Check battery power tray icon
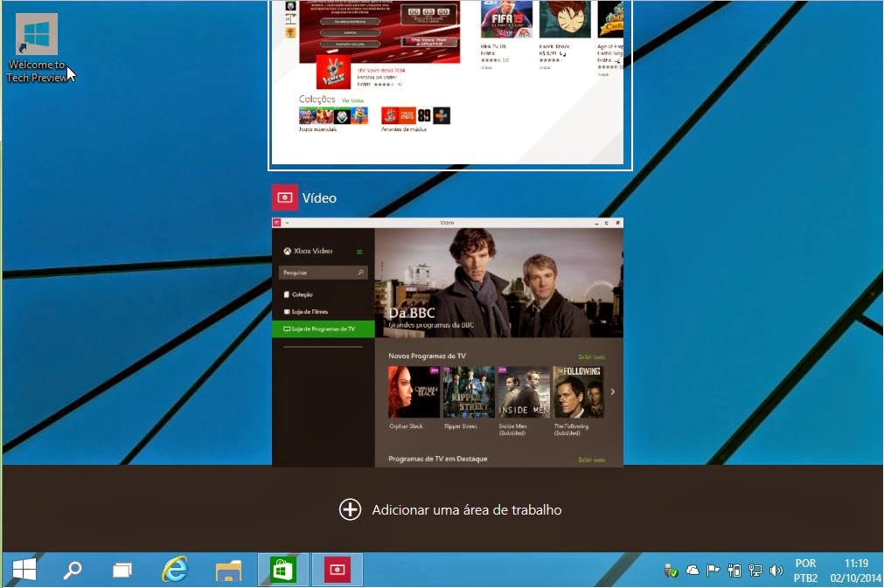The height and width of the screenshot is (588, 884). point(734,571)
